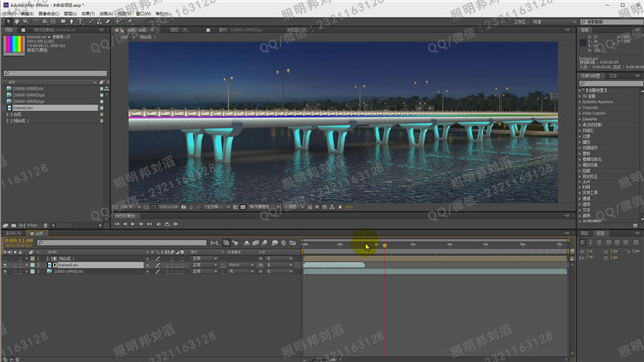This screenshot has width=644, height=362.
Task: Open the Effect menu in menu bar
Action: 88,14
